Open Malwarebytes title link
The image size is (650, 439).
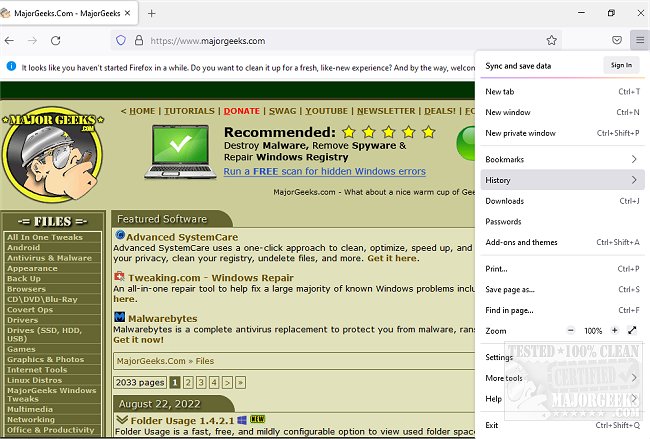pyautogui.click(x=162, y=318)
